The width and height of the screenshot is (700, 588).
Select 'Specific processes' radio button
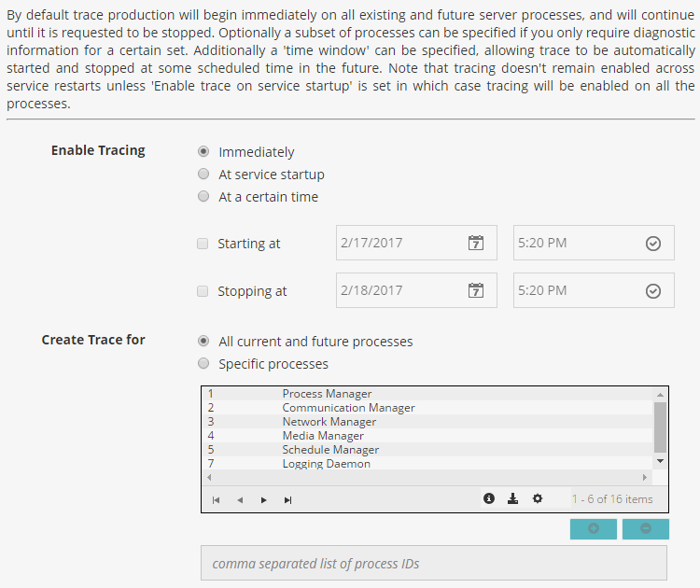pos(203,364)
